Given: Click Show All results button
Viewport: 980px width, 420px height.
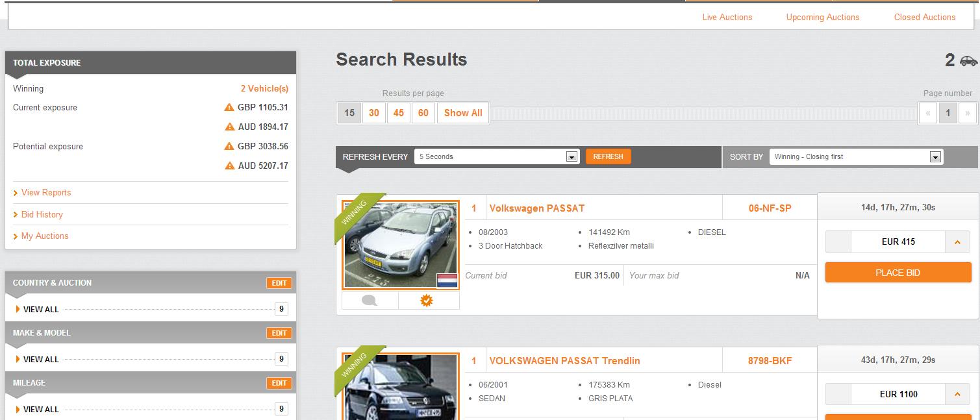Looking at the screenshot, I should pos(463,113).
